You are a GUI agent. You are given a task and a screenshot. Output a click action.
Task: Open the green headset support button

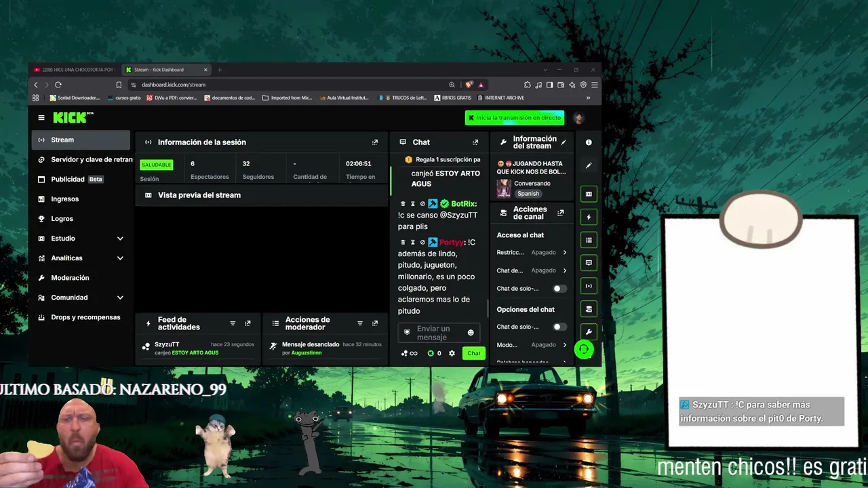583,349
